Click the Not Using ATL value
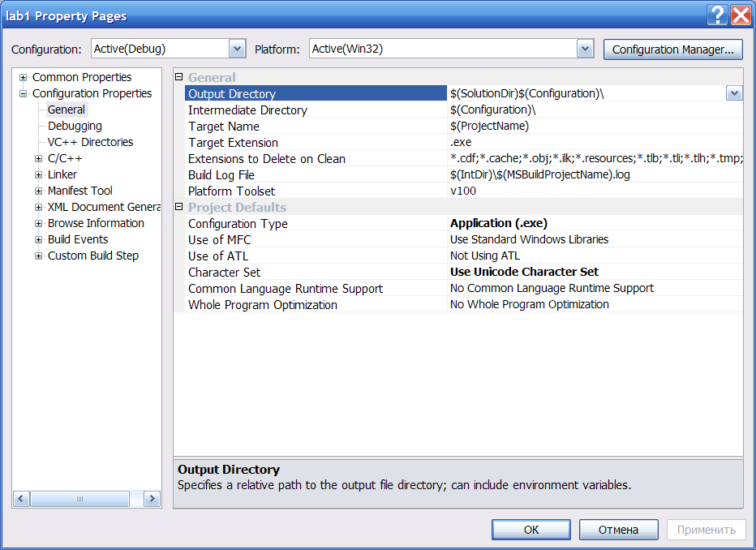756x550 pixels. [x=595, y=256]
